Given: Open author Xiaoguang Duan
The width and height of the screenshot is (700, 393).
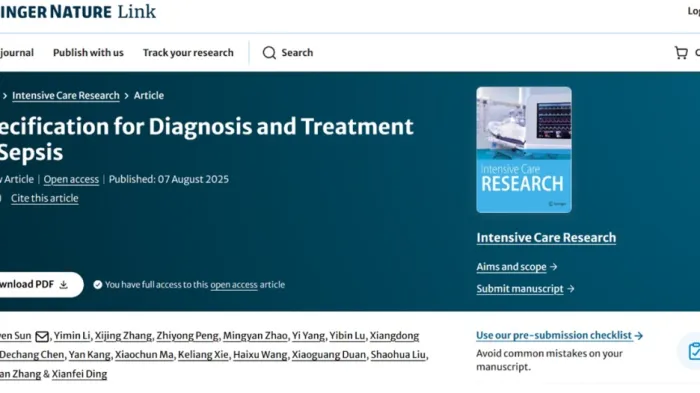Looking at the screenshot, I should coord(329,355).
